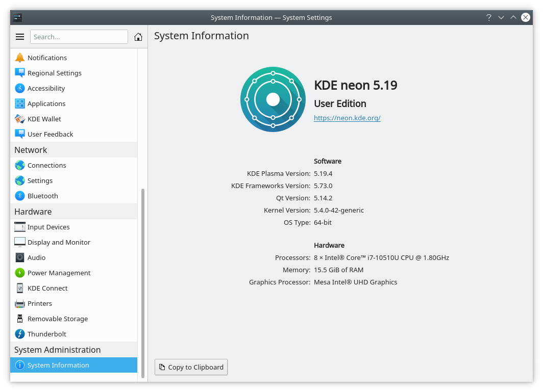Focus the Search field
The image size is (543, 392).
click(x=79, y=37)
